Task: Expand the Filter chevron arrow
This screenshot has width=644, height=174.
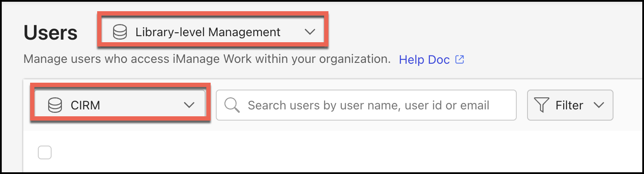Action: pyautogui.click(x=599, y=105)
